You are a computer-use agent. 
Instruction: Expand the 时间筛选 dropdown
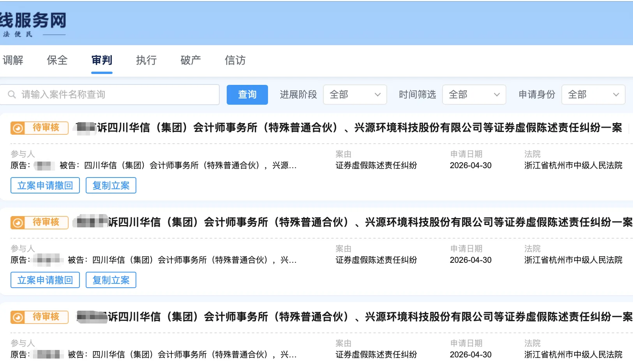click(474, 95)
